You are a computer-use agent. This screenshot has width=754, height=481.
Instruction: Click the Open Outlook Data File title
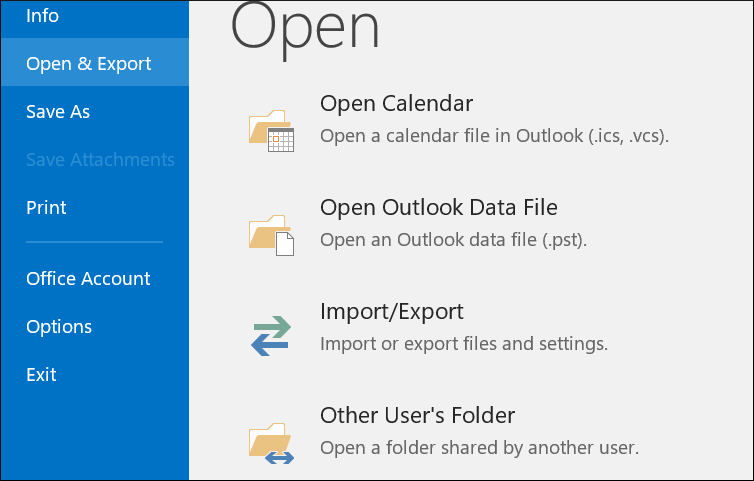click(x=439, y=208)
